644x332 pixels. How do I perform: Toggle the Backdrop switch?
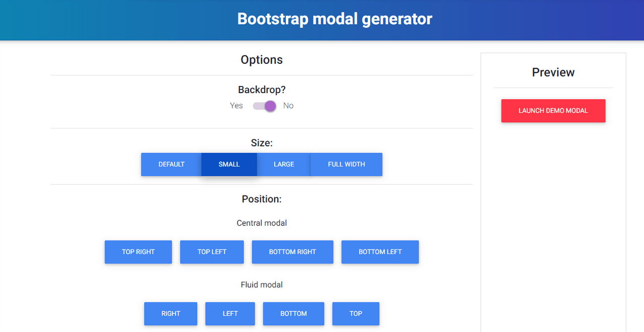pyautogui.click(x=265, y=106)
